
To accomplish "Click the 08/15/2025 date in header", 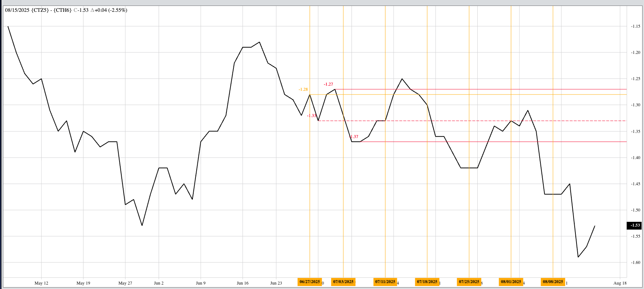I will click(17, 10).
